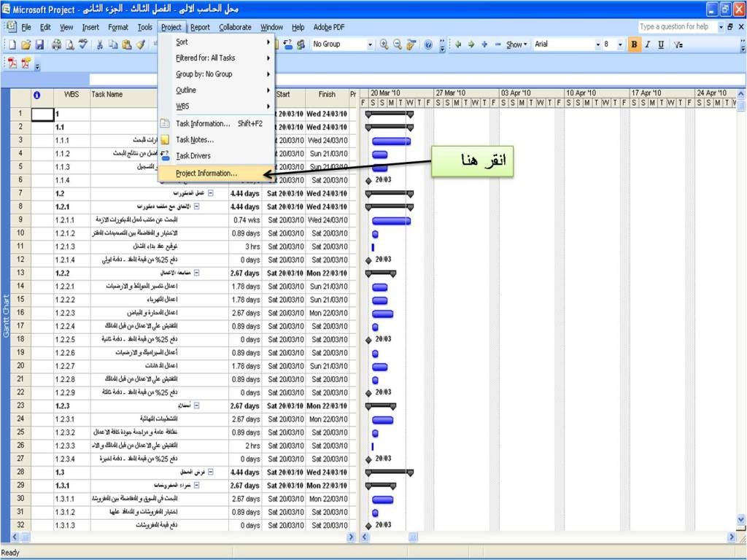Click the Task Drivers toolbar icon

pos(287,44)
